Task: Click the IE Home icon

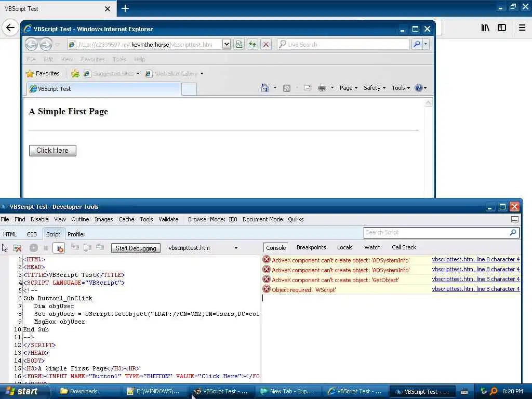Action: (264, 88)
